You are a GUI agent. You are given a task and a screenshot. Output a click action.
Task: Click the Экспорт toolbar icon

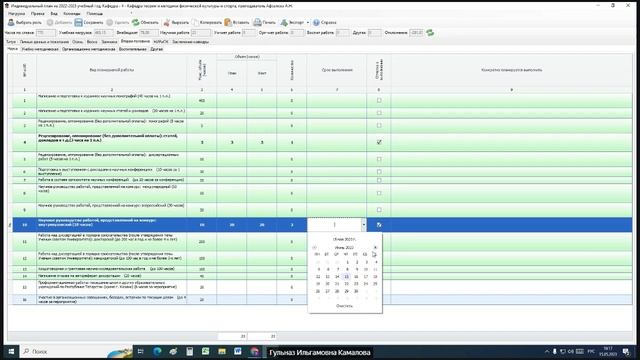coord(284,22)
